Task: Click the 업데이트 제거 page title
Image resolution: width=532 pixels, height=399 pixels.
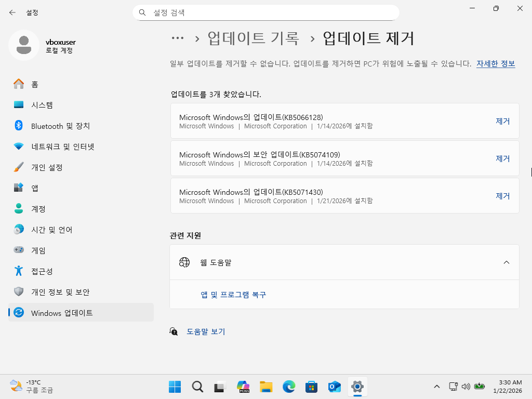Action: pos(368,38)
